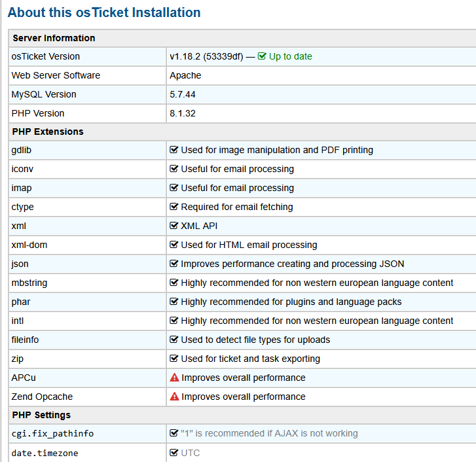Click the checkmark beside cgi.fix_pathinfo setting

[x=174, y=433]
